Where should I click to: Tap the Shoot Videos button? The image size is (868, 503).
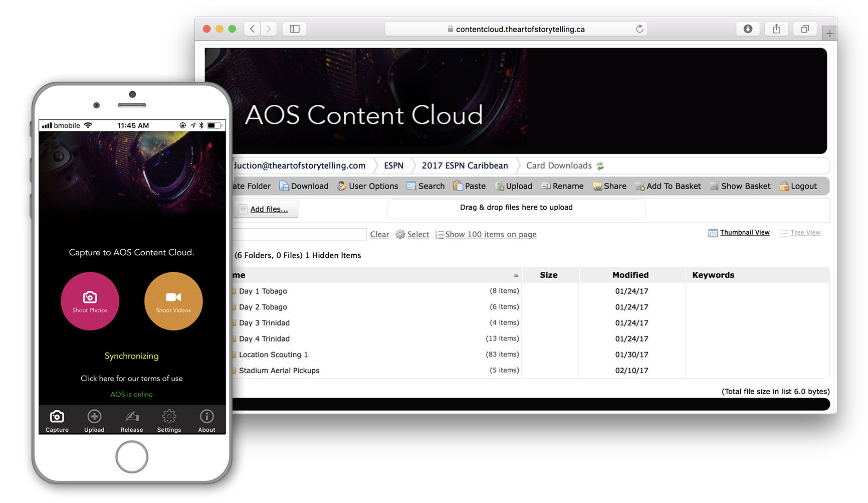(173, 301)
